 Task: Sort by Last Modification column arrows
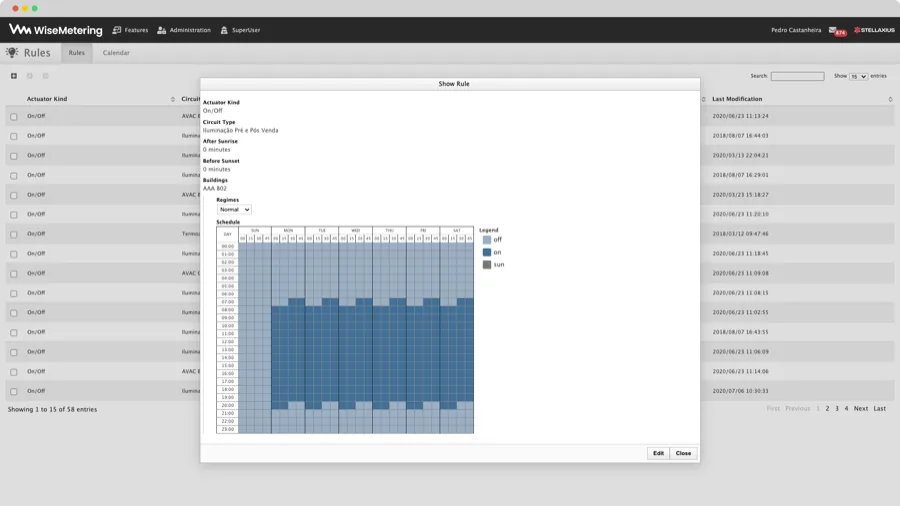[x=890, y=99]
